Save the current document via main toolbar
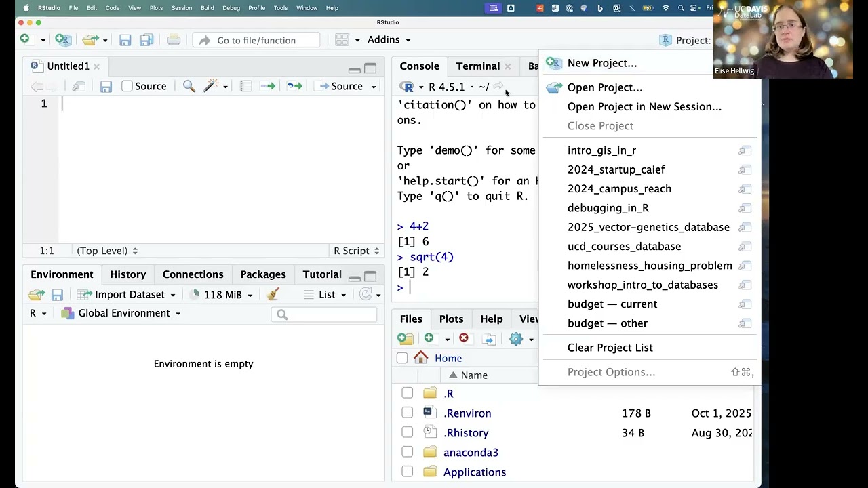 (125, 40)
